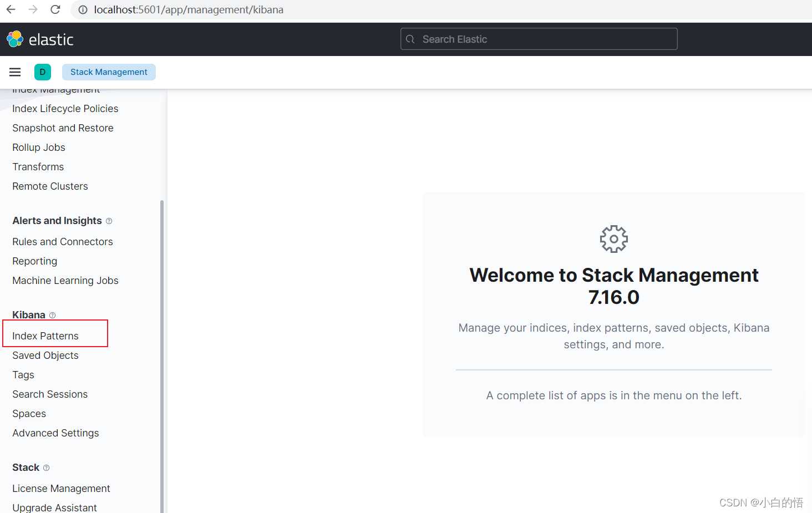This screenshot has width=812, height=513.
Task: Open Advanced Settings
Action: coord(55,433)
